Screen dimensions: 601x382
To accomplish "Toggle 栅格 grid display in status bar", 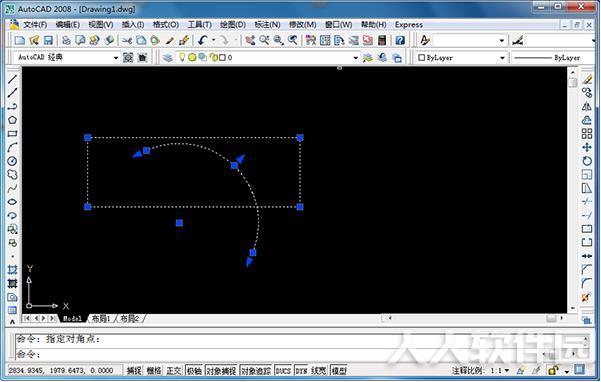I will [154, 371].
